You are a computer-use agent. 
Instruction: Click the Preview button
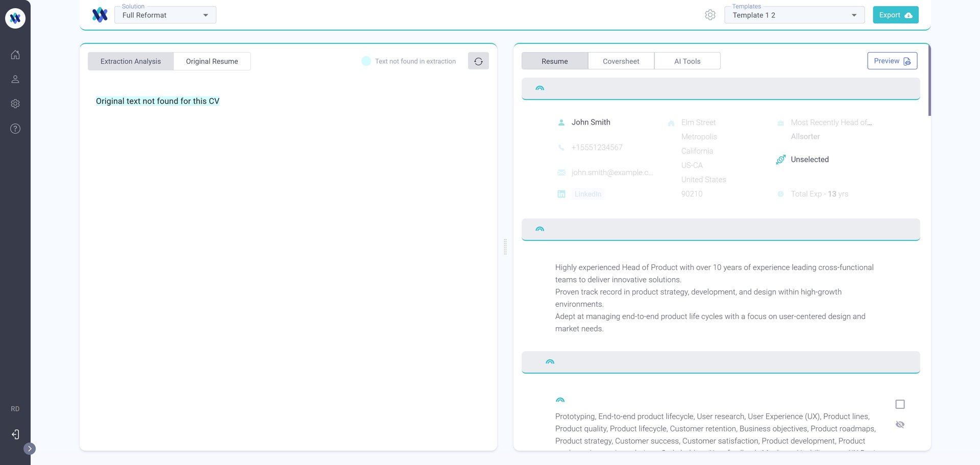pyautogui.click(x=892, y=61)
